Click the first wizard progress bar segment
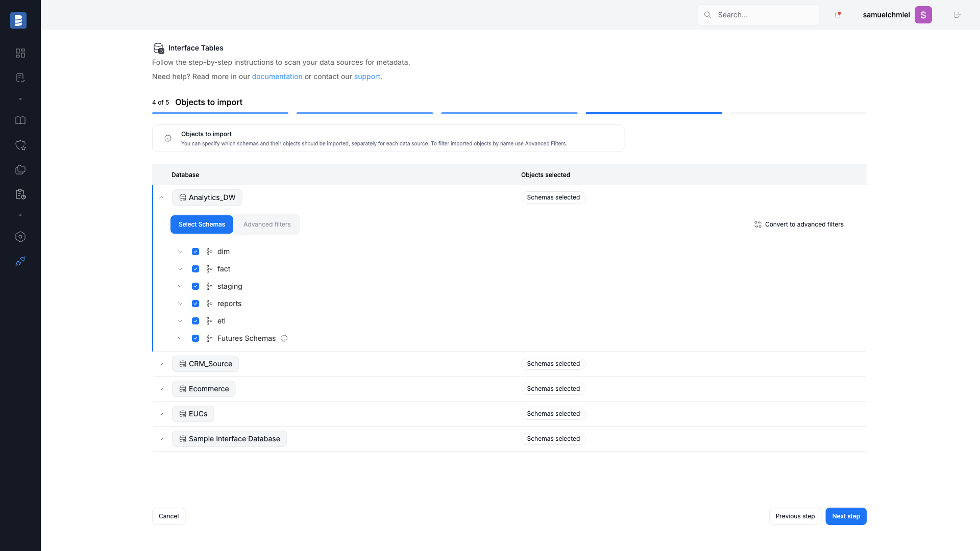980x551 pixels. click(220, 113)
